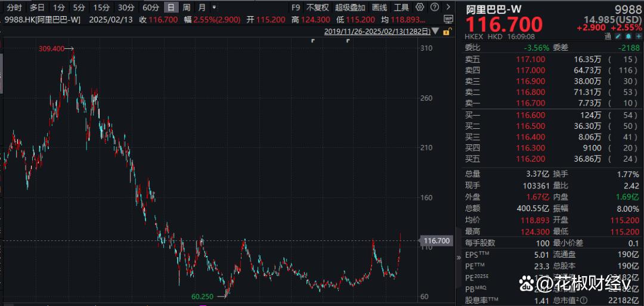This screenshot has height=306, width=644.
Task: Click the date range 2019/11/26-2025/02/13 link
Action: tap(377, 32)
